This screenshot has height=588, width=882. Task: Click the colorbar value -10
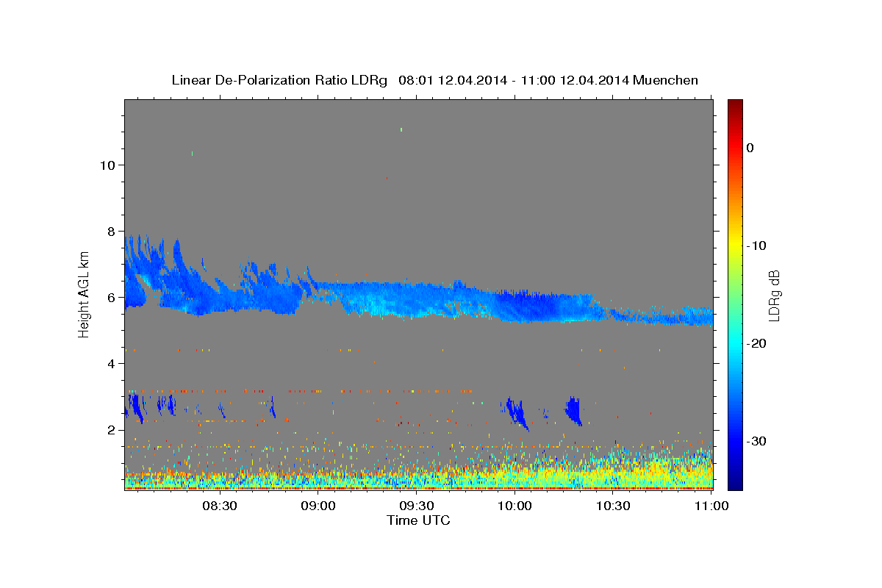coord(757,245)
